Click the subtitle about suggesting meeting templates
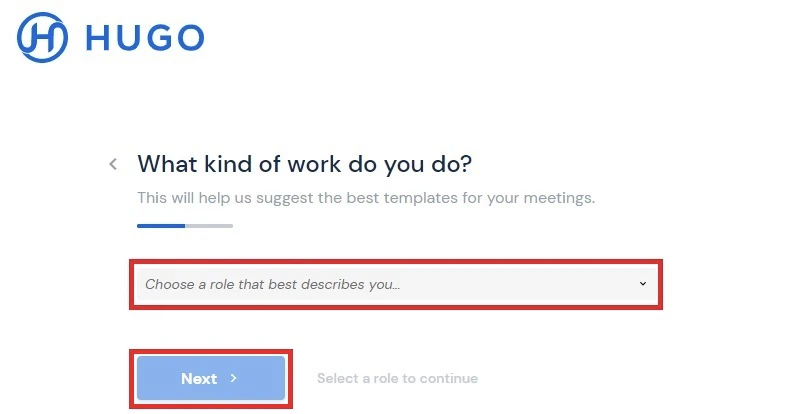Image resolution: width=791 pixels, height=414 pixels. click(x=366, y=197)
